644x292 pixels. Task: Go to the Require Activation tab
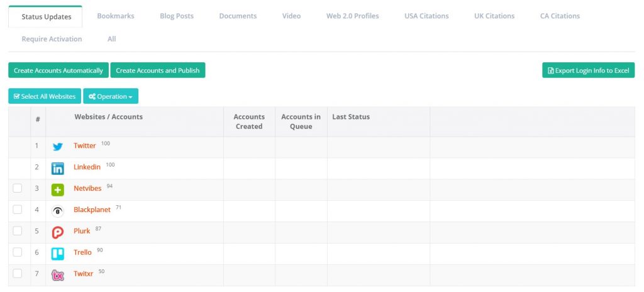point(52,39)
